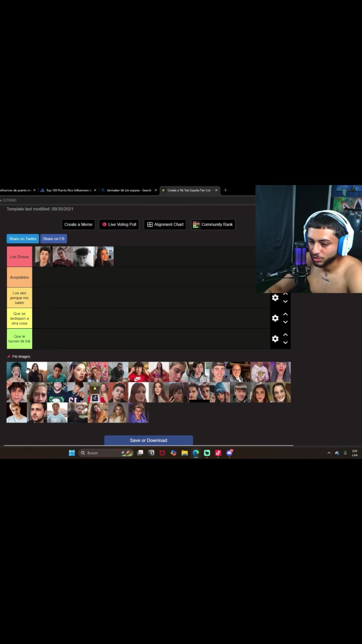
Task: Open the Alignment Chart view
Action: (x=165, y=224)
